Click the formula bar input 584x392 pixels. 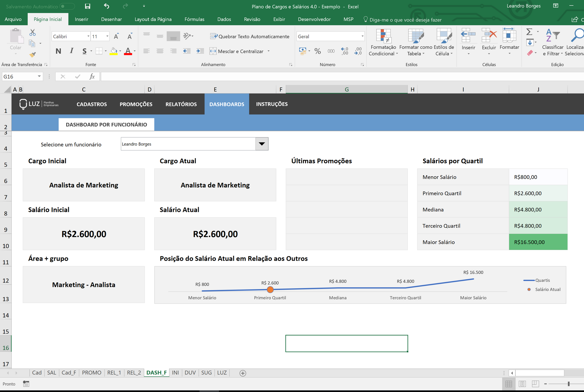point(342,76)
